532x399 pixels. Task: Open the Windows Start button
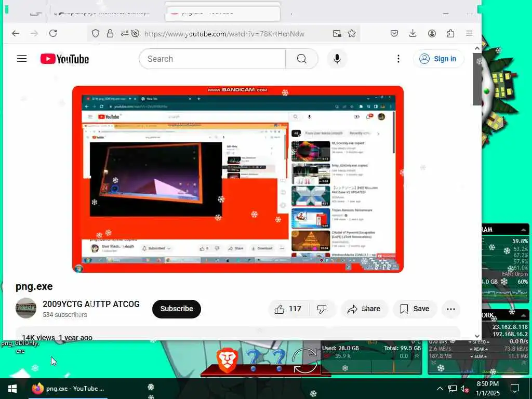[x=12, y=389]
